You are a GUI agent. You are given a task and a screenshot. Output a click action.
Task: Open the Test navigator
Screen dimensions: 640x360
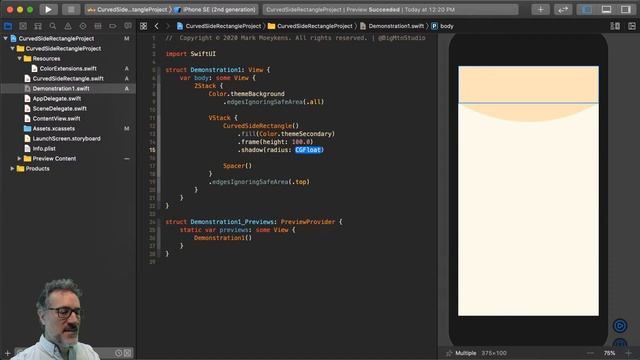[x=83, y=26]
